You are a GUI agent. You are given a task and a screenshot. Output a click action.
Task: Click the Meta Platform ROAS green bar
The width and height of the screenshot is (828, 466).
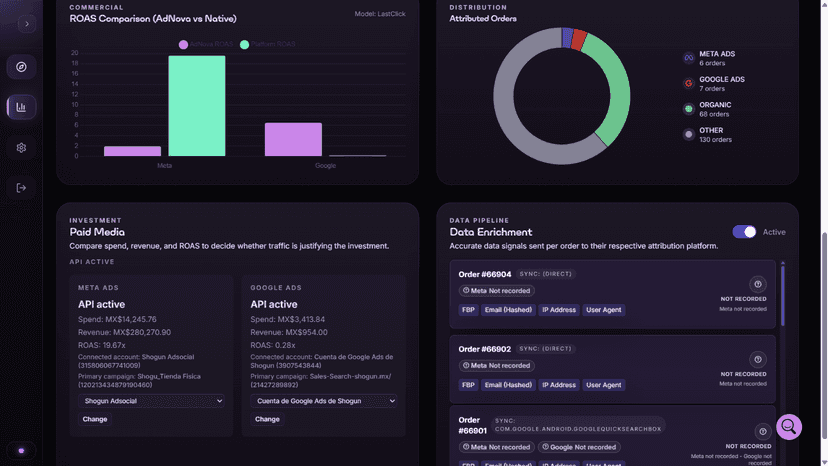197,106
